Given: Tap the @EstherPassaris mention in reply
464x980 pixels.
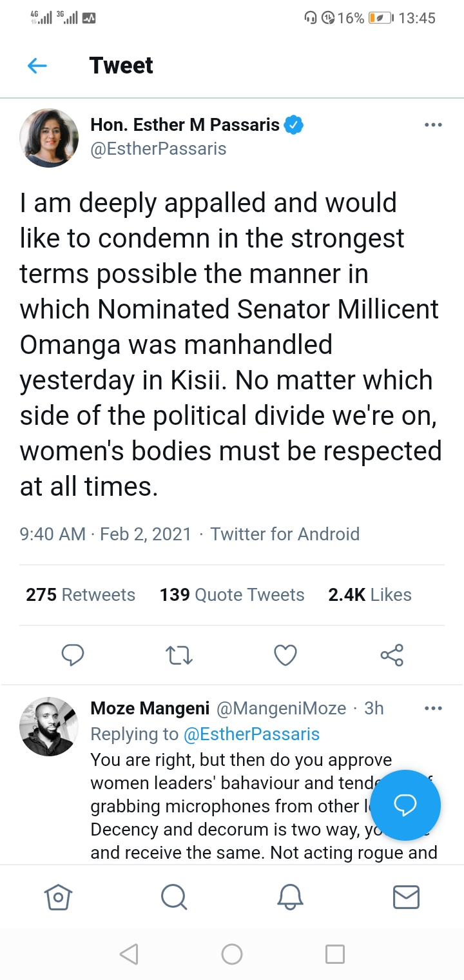Looking at the screenshot, I should click(x=251, y=734).
